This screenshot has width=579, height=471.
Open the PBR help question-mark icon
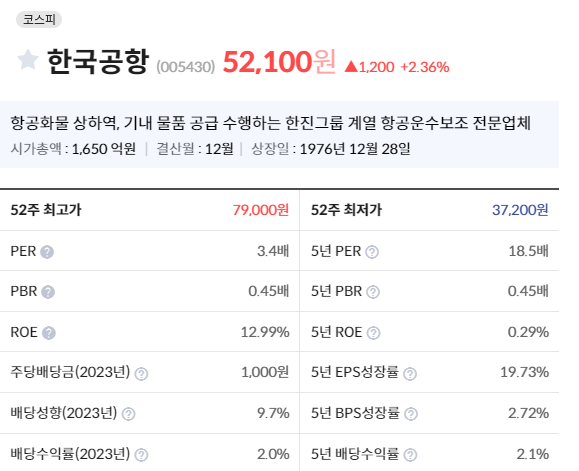click(48, 292)
